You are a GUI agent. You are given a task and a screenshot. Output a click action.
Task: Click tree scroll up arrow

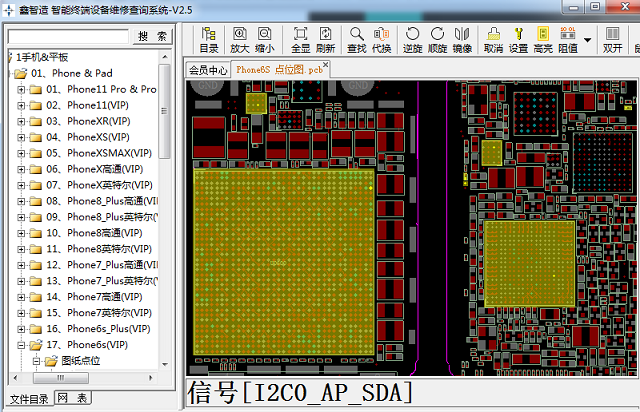point(164,57)
